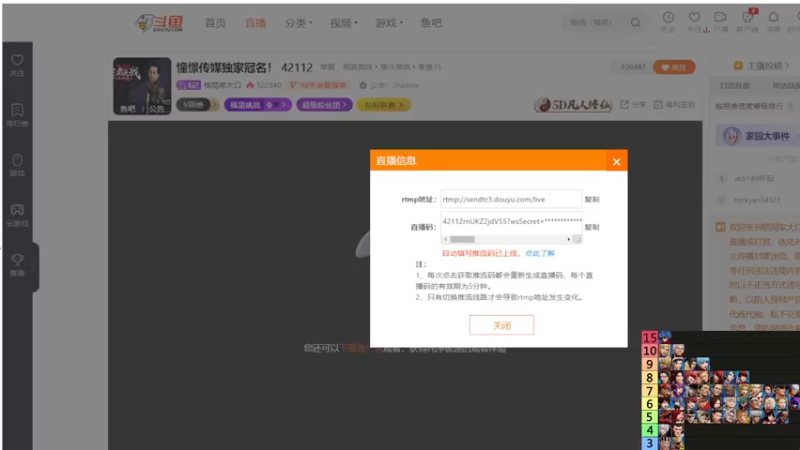Click the 公会: Shadow guild label
Screen dimensions: 800x450
click(390, 85)
